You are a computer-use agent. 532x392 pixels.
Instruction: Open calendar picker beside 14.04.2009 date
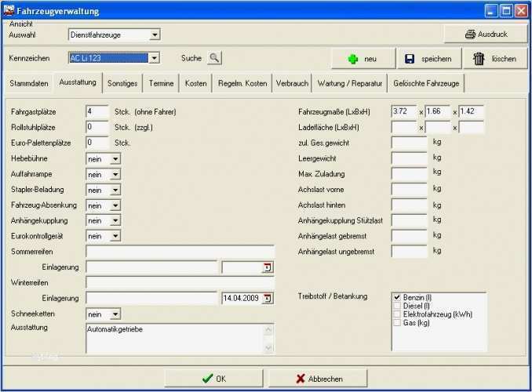(268, 299)
